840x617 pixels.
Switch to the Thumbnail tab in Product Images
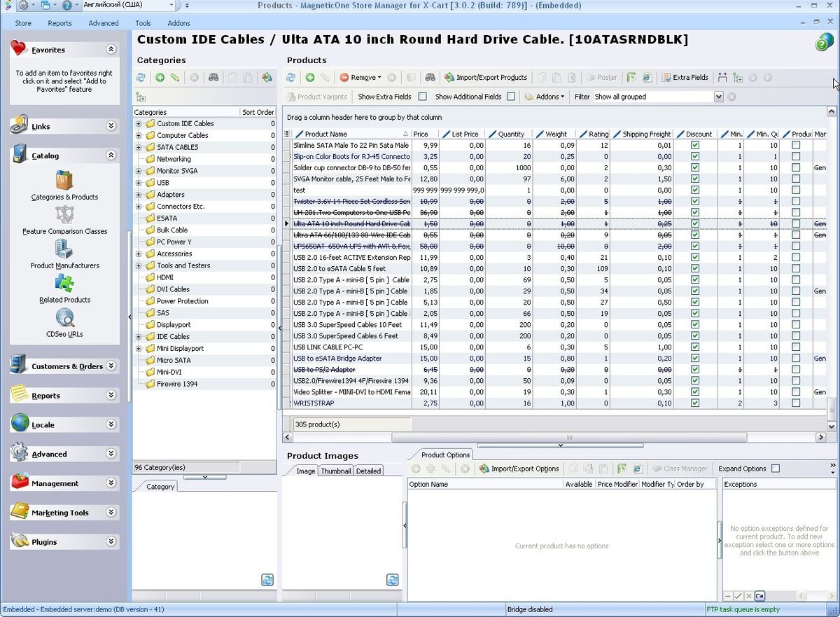pos(335,471)
